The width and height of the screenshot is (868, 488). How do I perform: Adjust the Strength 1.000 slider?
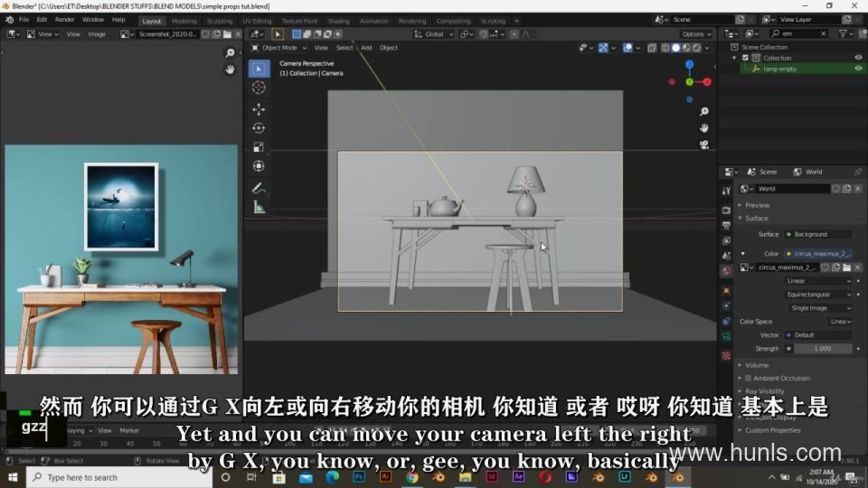point(822,349)
